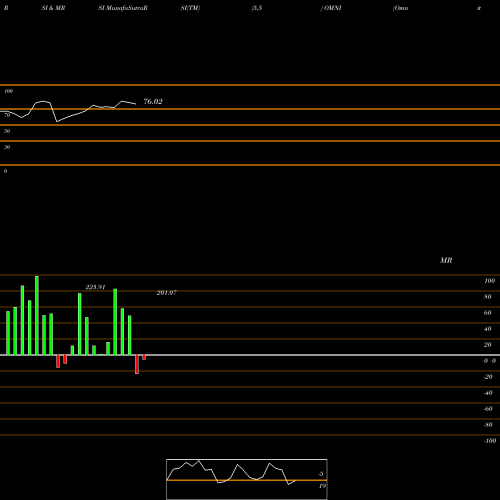Click the end of the white RSI line
The image size is (500, 500).
click(x=135, y=104)
